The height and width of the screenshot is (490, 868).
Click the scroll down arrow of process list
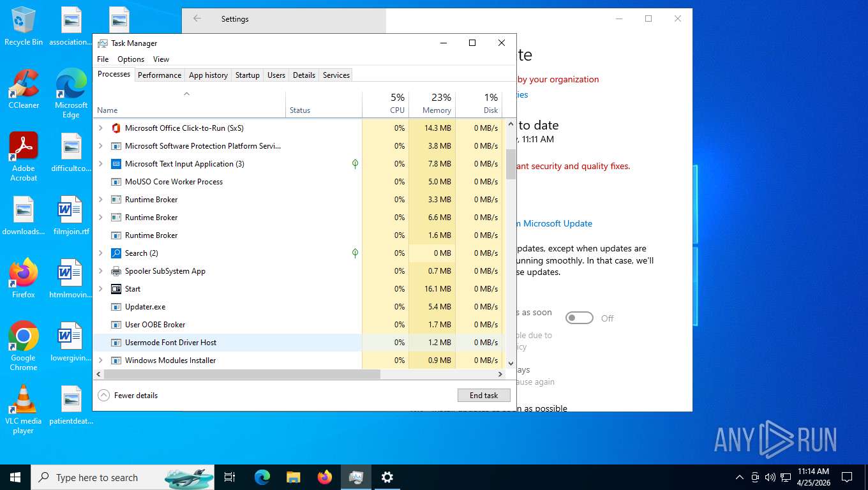pos(511,363)
